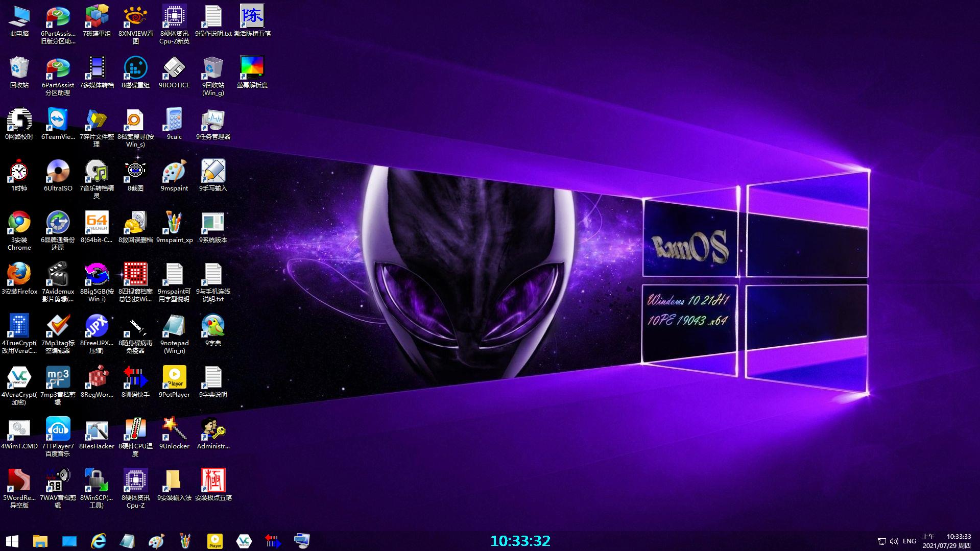Open the 9操作说明.txt file
Image resolution: width=980 pixels, height=551 pixels.
tap(213, 21)
